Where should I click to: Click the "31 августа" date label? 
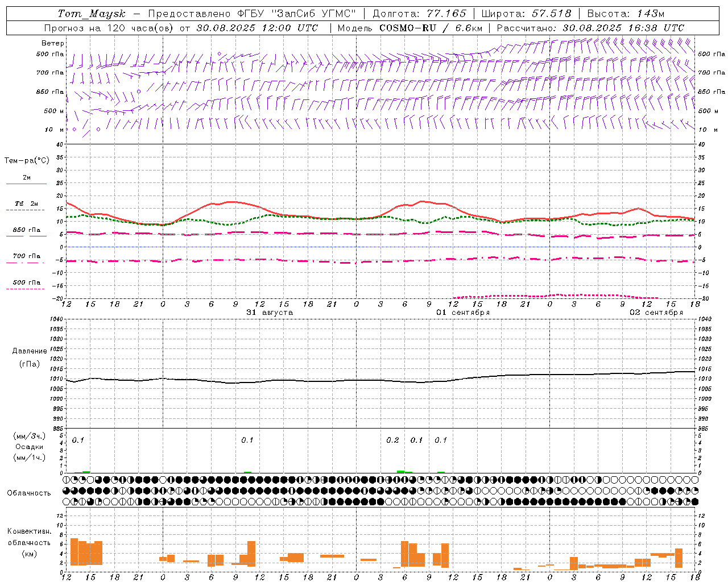[x=270, y=313]
